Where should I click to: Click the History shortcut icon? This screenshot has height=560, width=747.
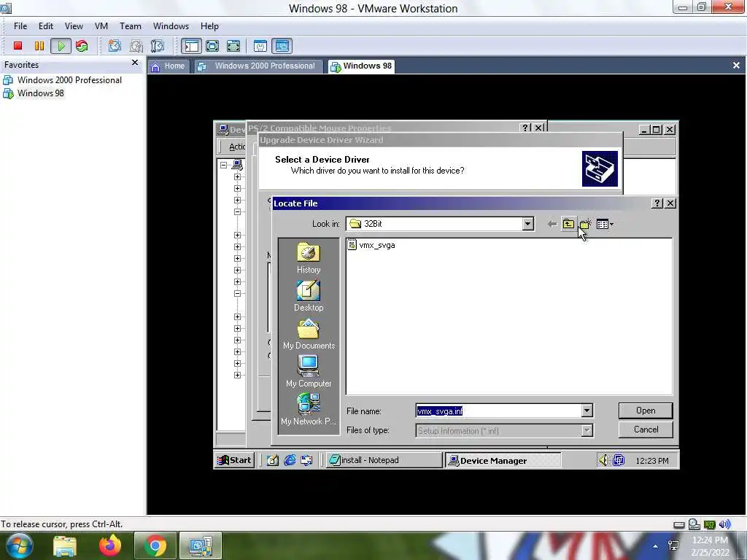pyautogui.click(x=309, y=258)
